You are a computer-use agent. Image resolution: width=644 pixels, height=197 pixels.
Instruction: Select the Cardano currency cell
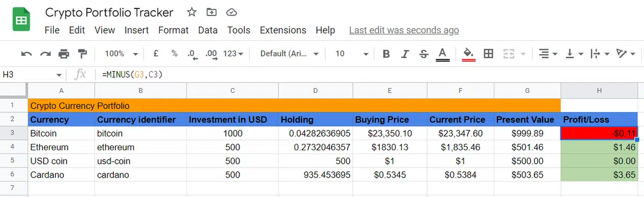[61, 175]
